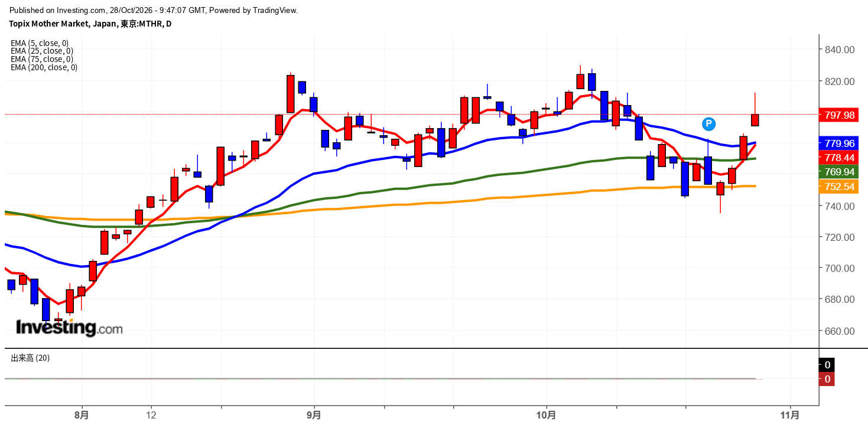Select the 出来高 (20) volume indicator label

click(x=30, y=358)
